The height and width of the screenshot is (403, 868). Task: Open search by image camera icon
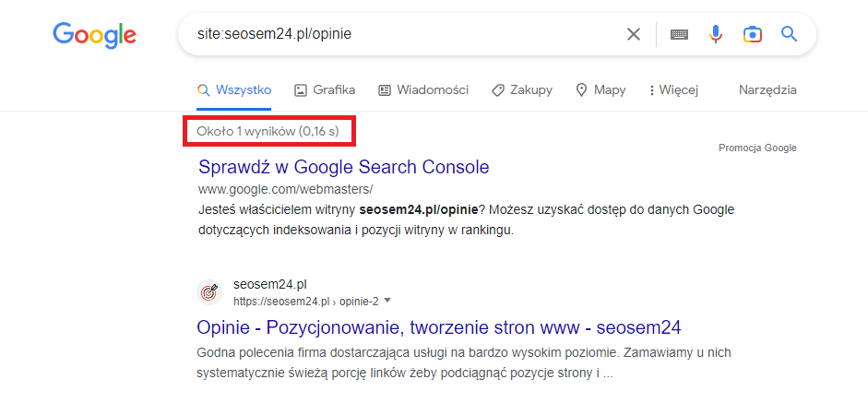[753, 34]
